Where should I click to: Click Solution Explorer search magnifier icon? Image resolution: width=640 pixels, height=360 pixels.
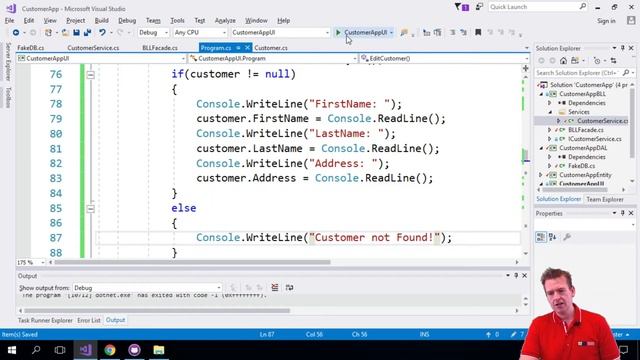[x=626, y=73]
